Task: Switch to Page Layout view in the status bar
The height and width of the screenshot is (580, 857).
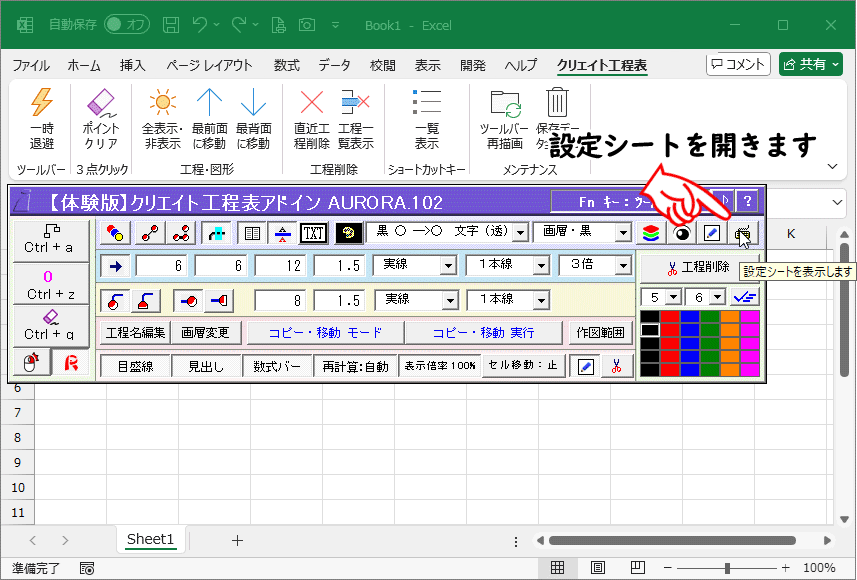Action: coord(597,567)
